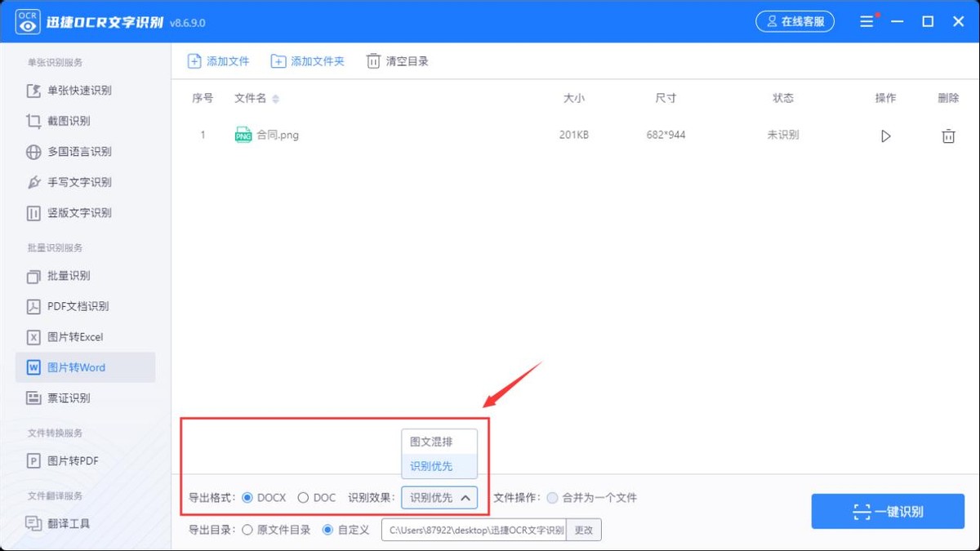Image resolution: width=980 pixels, height=551 pixels.
Task: Switch to 图片转Excel conversion tool
Action: pyautogui.click(x=74, y=336)
